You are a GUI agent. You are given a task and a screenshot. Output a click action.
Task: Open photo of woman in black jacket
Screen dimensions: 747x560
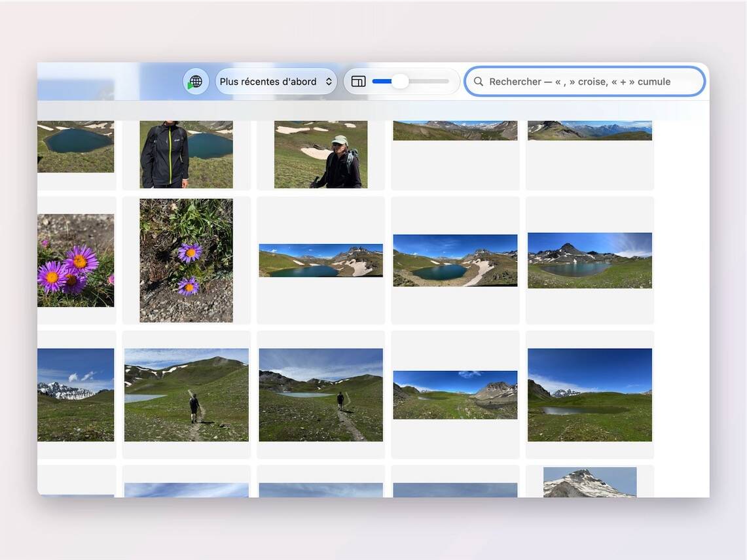[187, 154]
